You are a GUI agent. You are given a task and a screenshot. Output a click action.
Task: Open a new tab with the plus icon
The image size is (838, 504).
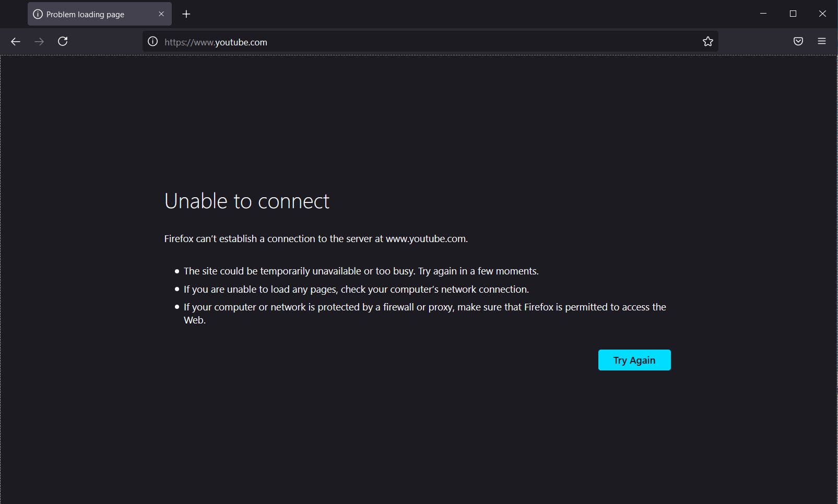(186, 14)
